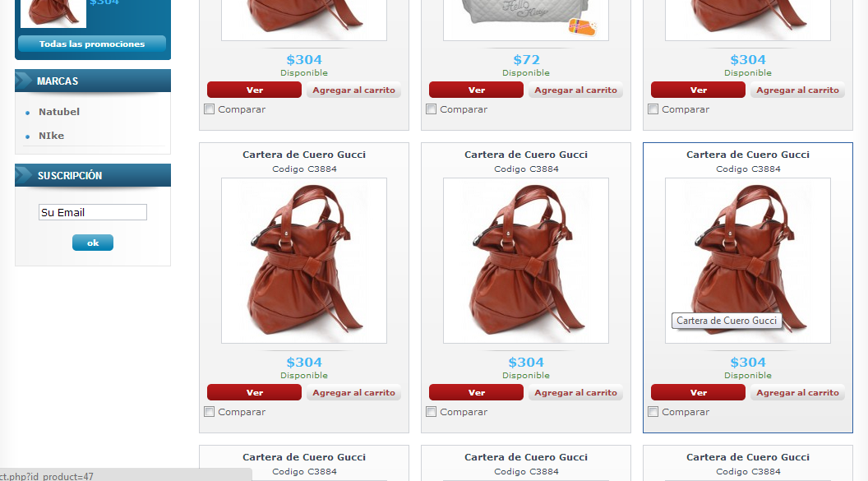Focus the Su Email subscription field
Screen dimensions: 868x481
[92, 212]
